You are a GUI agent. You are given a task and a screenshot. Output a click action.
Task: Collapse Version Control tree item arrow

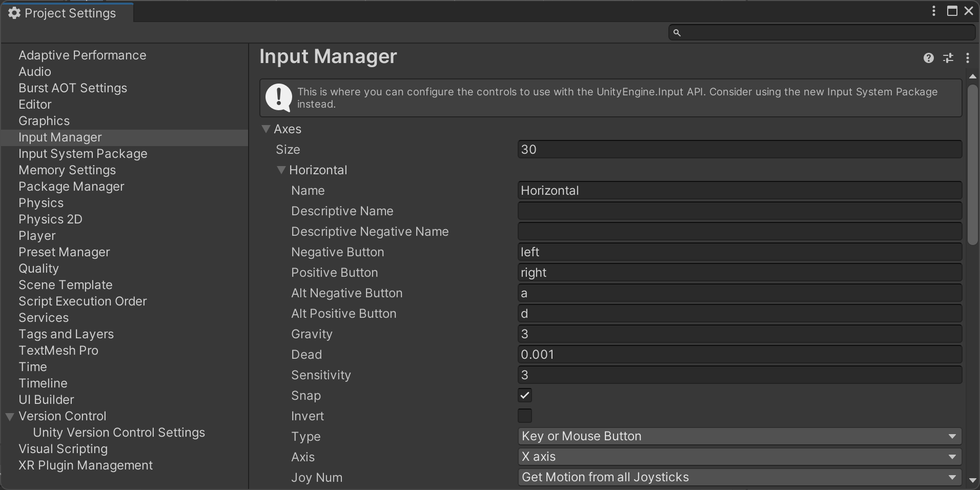pos(9,417)
